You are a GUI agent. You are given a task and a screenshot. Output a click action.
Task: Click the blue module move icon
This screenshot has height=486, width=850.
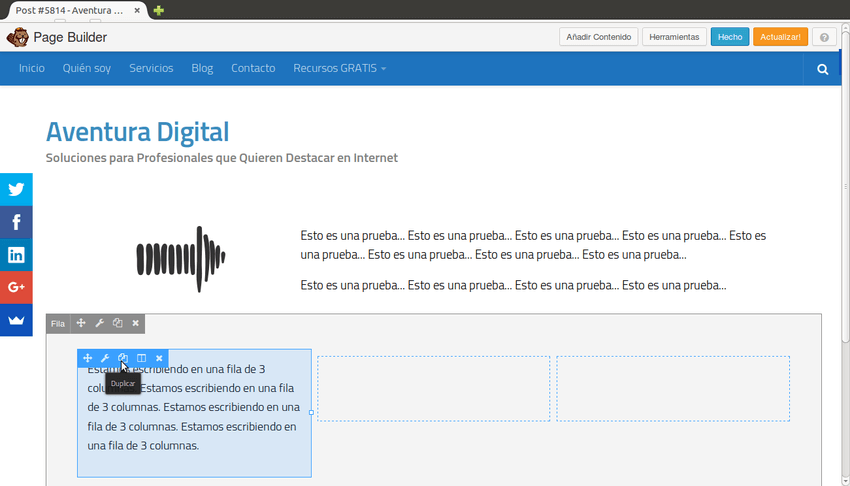(87, 358)
